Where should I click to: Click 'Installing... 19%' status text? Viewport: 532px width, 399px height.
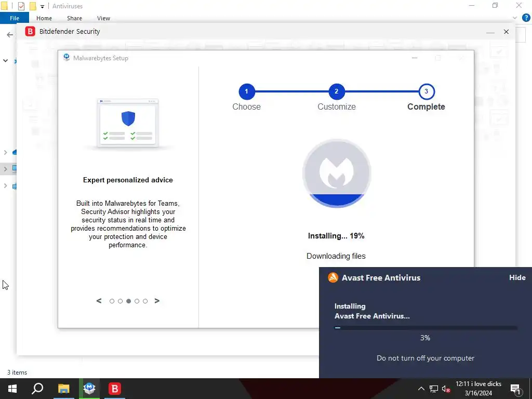[x=336, y=236]
